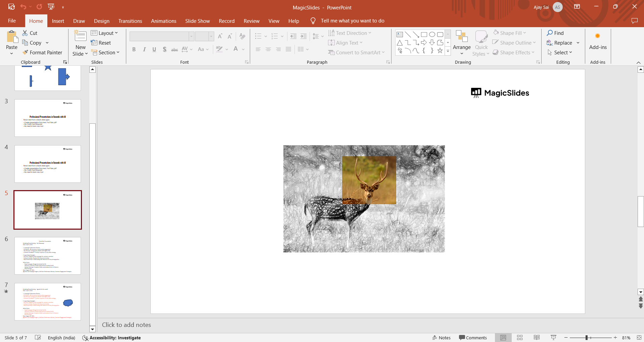644x342 pixels.
Task: Click the Find magnifier icon
Action: point(550,33)
